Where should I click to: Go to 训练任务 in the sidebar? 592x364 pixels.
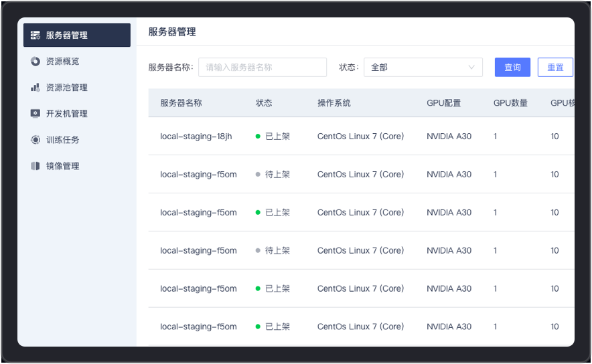point(62,140)
